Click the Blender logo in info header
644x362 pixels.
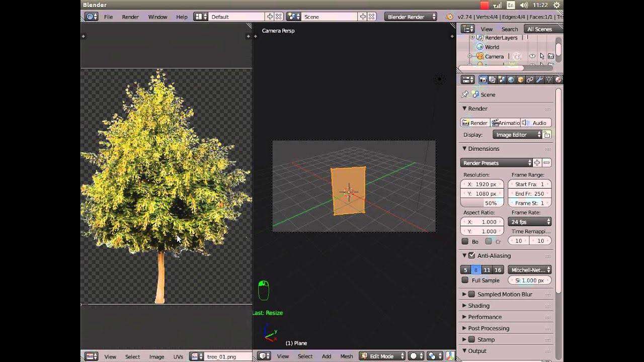click(449, 17)
